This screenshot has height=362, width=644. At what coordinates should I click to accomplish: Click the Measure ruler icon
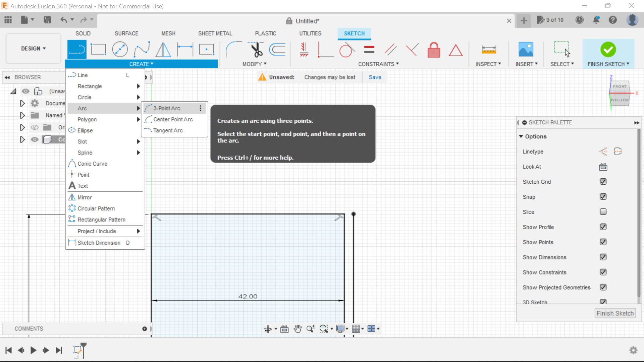click(489, 50)
